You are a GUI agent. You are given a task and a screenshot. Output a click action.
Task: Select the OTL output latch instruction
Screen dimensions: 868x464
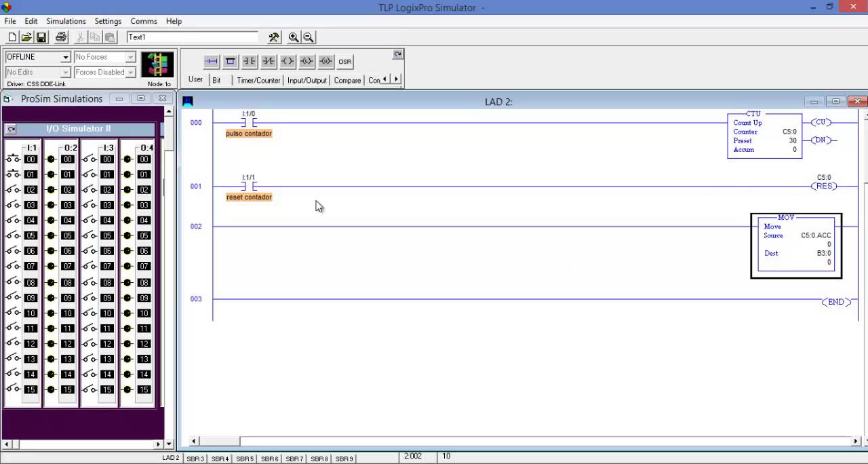(x=307, y=61)
